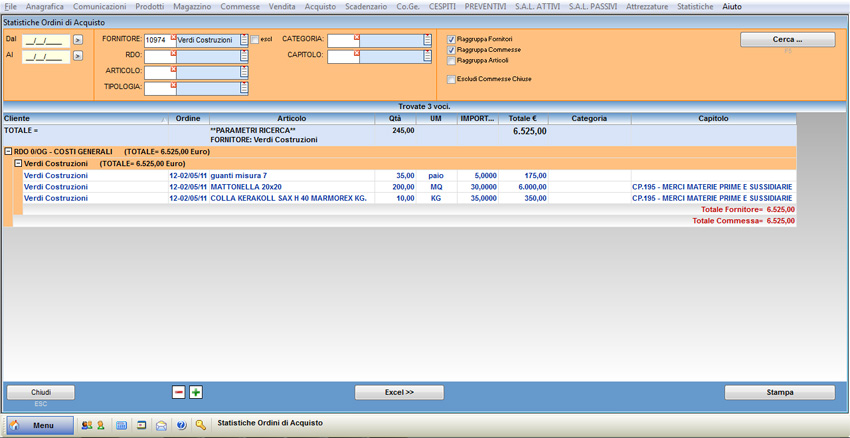Click the calendar icon in bottom toolbar
The image size is (850, 438).
(121, 425)
